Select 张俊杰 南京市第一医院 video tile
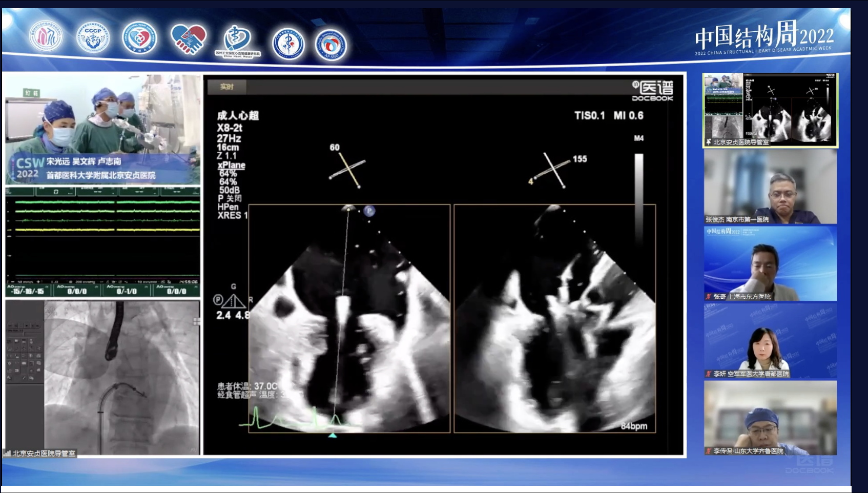The image size is (868, 493). tap(770, 187)
